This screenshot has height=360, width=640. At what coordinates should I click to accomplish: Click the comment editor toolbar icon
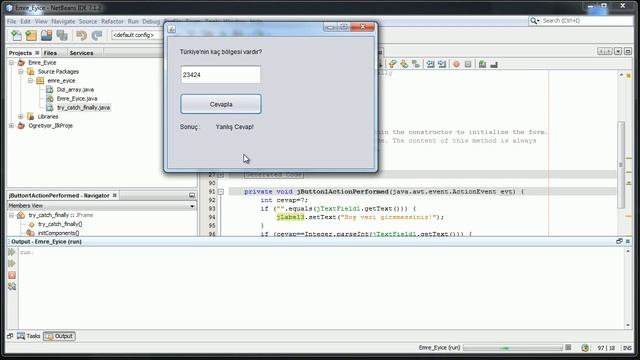(482, 64)
